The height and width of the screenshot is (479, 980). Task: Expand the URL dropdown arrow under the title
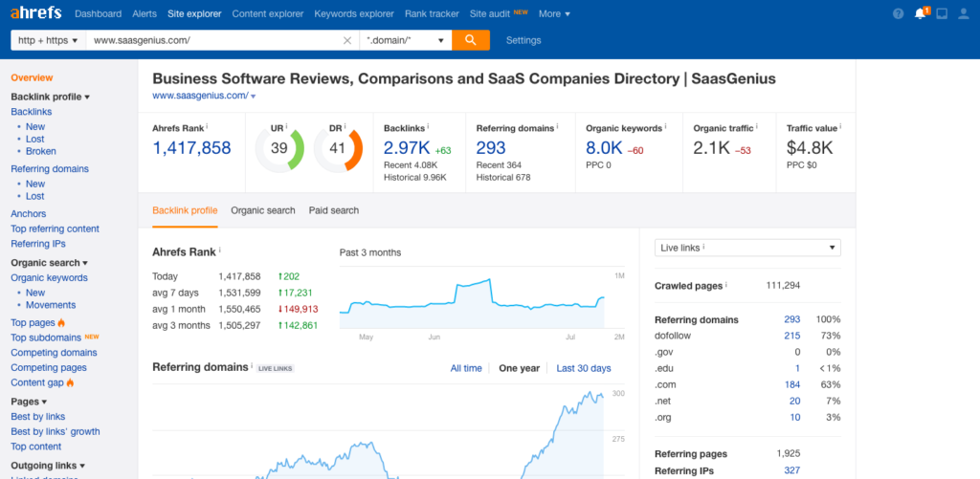tap(253, 97)
